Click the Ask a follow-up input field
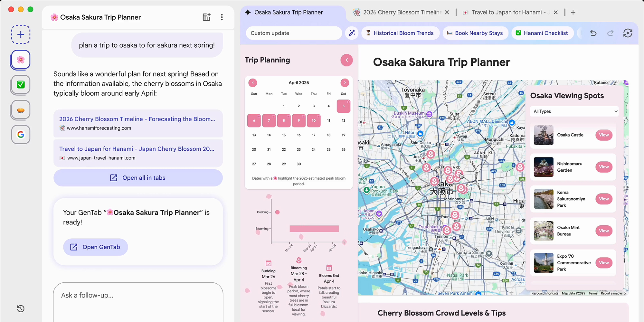The height and width of the screenshot is (322, 644). click(138, 295)
